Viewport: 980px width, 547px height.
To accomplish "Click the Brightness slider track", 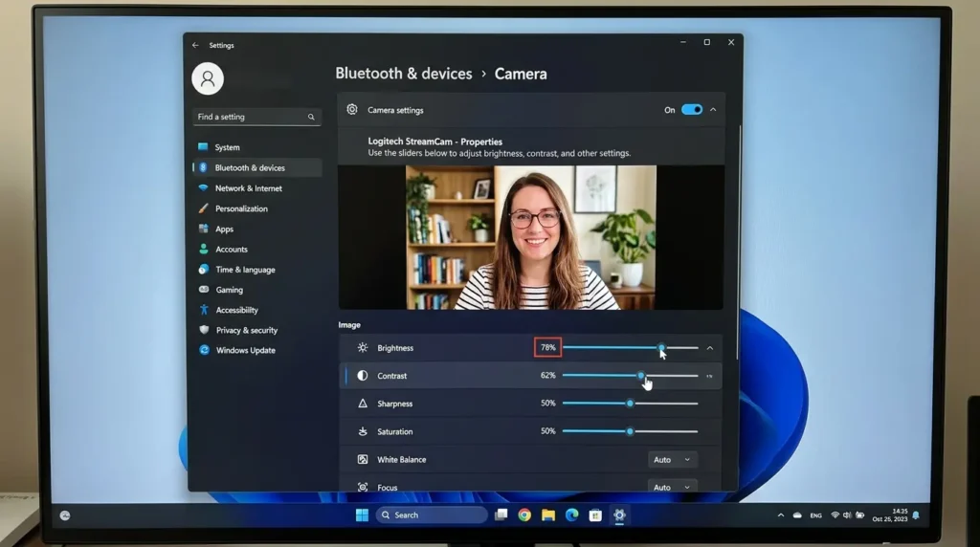I will 630,348.
